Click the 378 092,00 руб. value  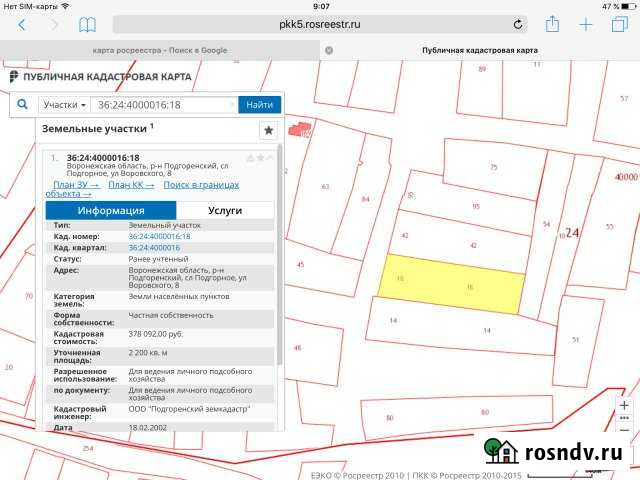coord(156,334)
